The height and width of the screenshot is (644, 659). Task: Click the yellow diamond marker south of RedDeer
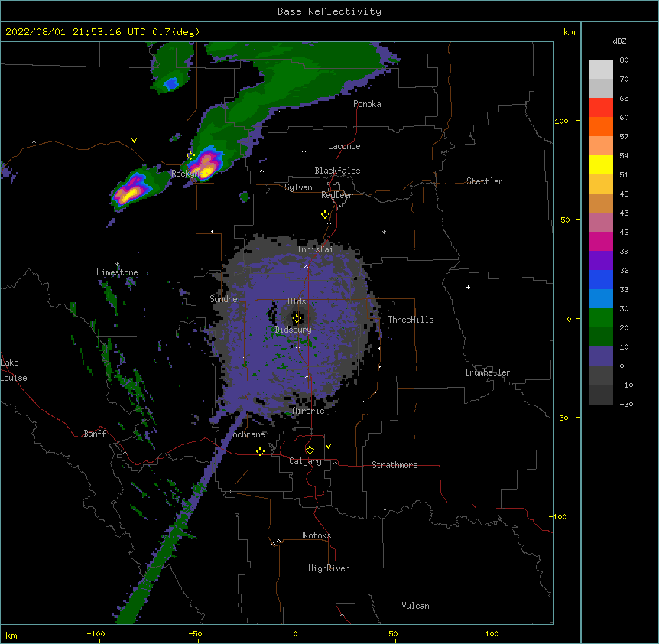pyautogui.click(x=326, y=215)
